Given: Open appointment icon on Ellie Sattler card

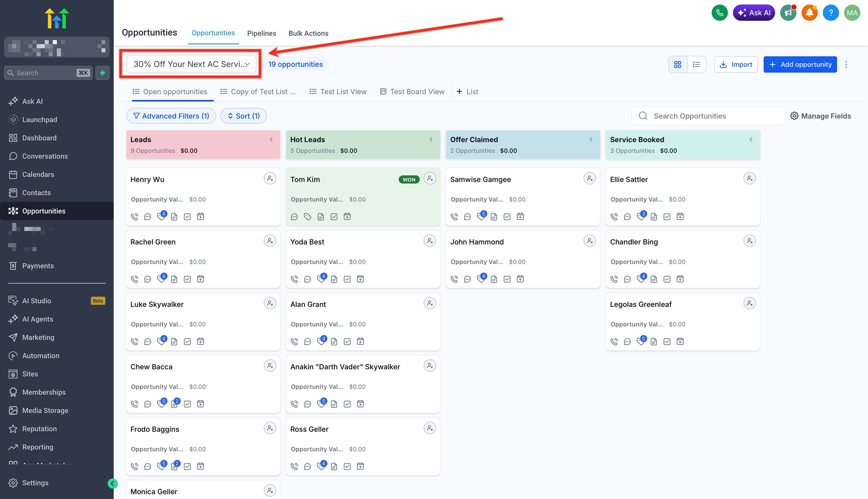Looking at the screenshot, I should click(x=680, y=217).
